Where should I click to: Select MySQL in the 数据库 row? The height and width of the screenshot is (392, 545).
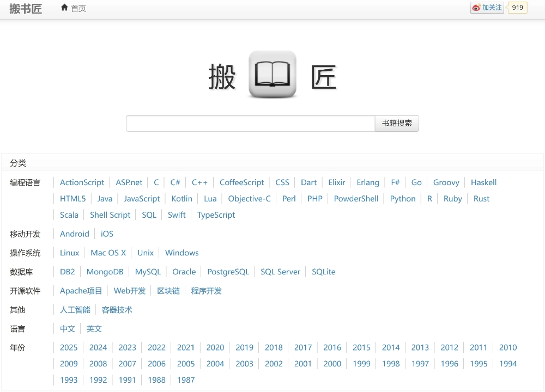click(x=148, y=272)
